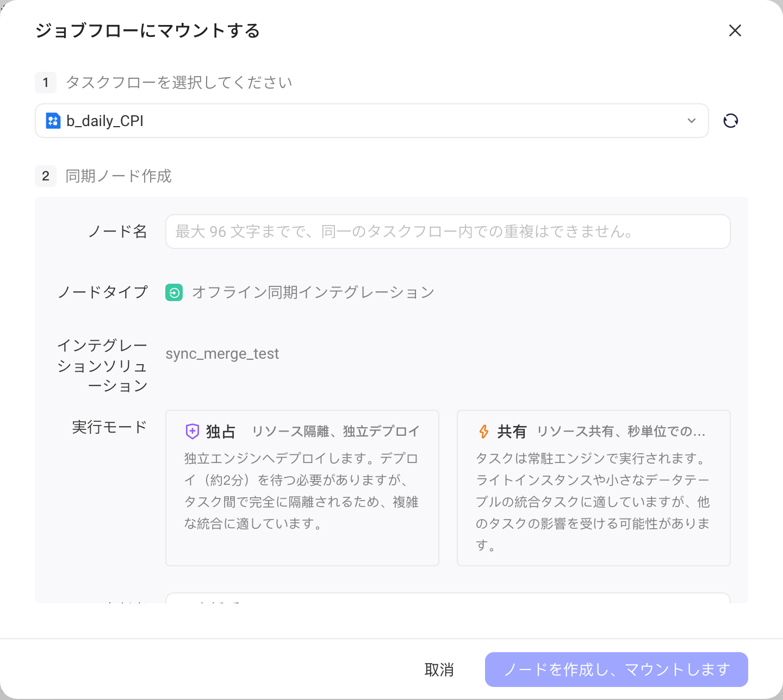The image size is (783, 700).
Task: Click the offline sync integration node type icon
Action: click(174, 292)
